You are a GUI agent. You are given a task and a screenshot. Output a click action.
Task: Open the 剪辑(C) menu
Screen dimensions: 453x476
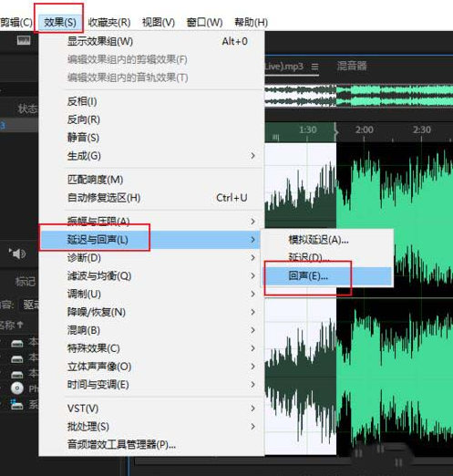(16, 22)
